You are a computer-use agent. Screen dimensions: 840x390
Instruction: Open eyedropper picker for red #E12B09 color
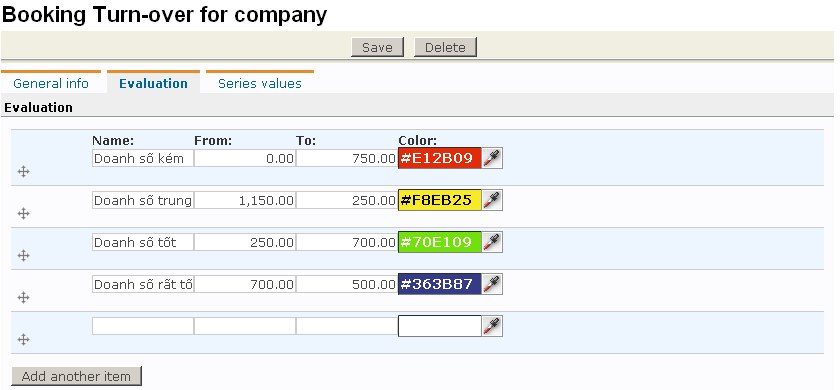492,158
